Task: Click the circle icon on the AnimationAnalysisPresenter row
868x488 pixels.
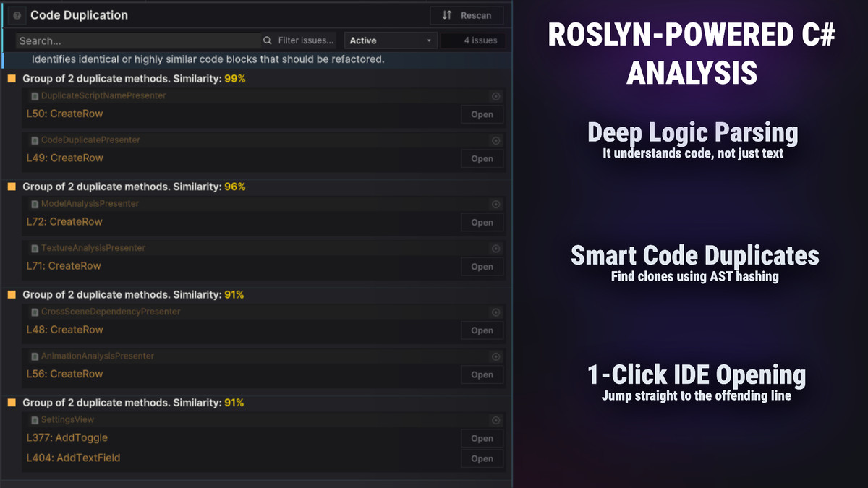Action: pyautogui.click(x=495, y=356)
